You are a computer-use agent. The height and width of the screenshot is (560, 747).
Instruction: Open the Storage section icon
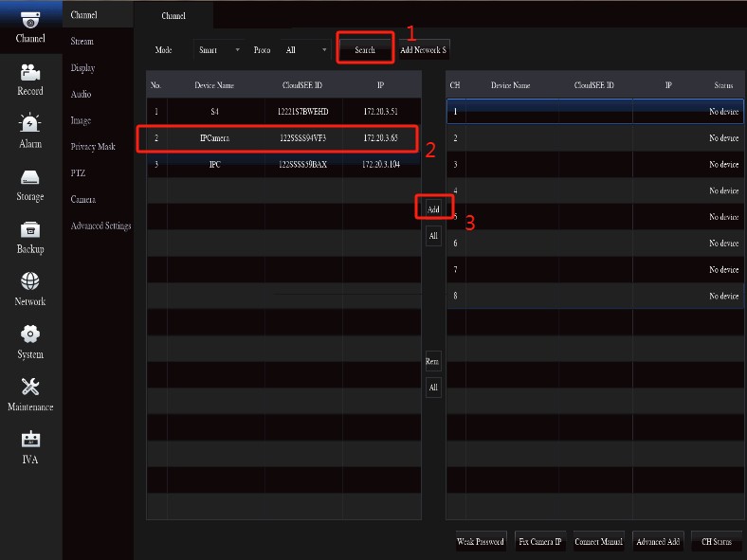(30, 178)
